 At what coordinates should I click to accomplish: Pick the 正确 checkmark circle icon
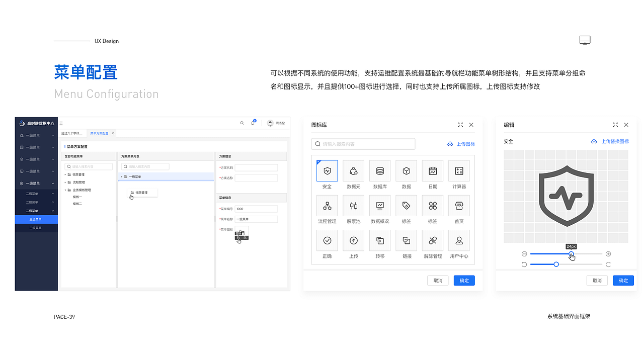[x=327, y=240]
